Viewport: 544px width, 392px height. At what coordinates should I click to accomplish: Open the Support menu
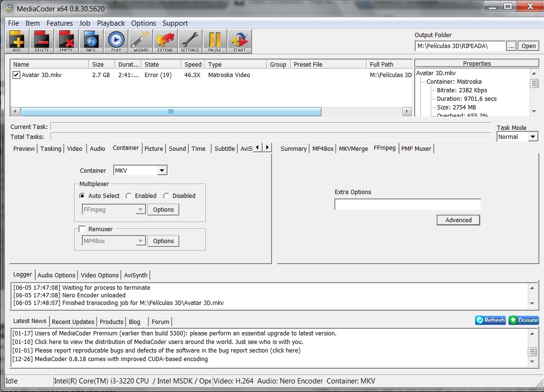pos(175,23)
